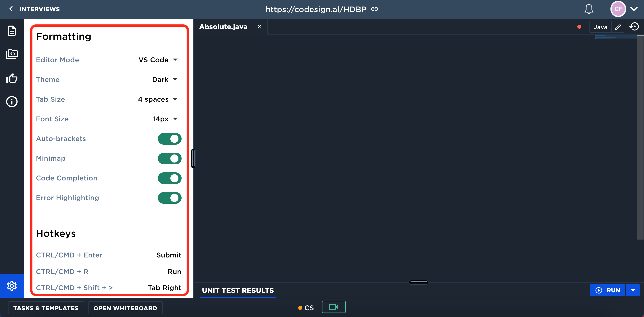Click the pencil edit language icon
644x317 pixels.
point(618,27)
